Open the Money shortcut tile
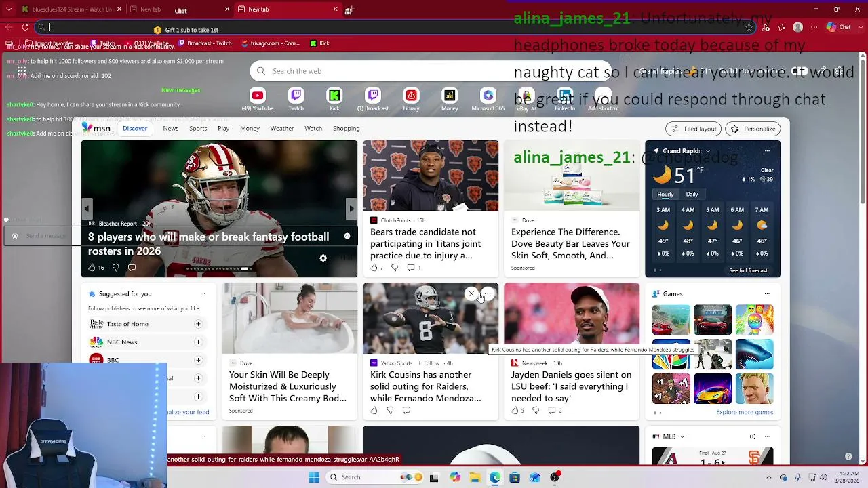 pos(450,99)
